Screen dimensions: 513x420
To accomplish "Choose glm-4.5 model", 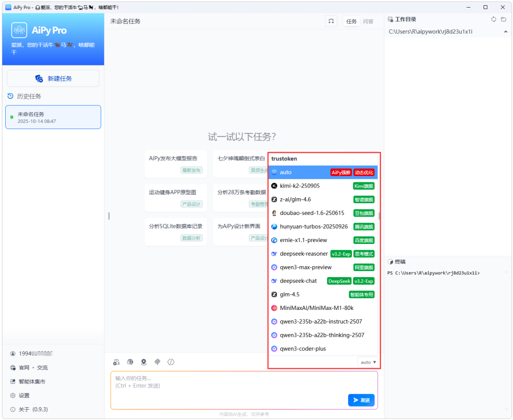I will (x=323, y=295).
